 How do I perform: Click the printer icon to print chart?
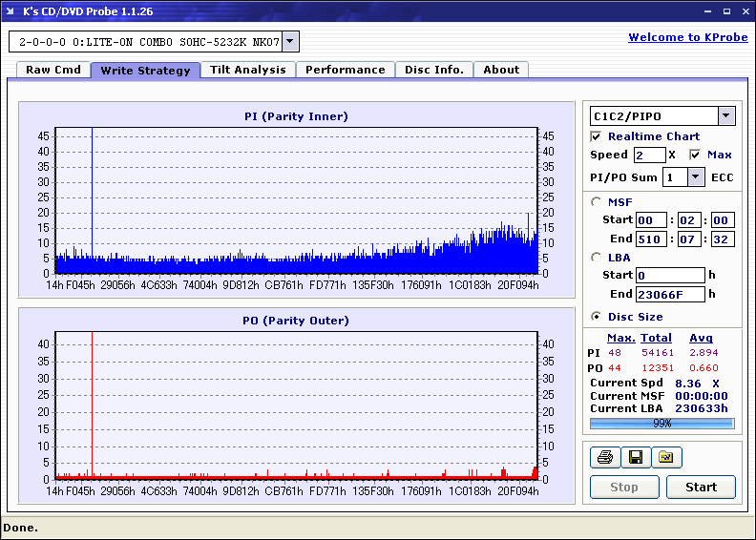point(603,458)
